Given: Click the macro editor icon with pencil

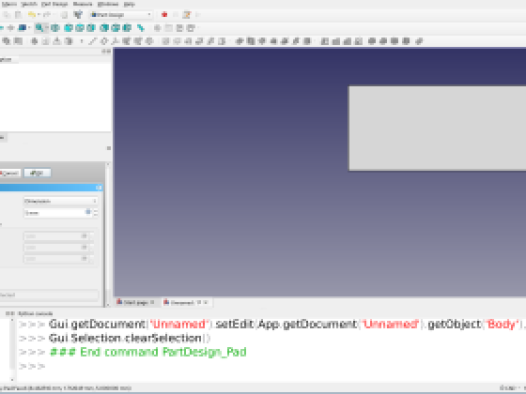Looking at the screenshot, I should coord(187,14).
